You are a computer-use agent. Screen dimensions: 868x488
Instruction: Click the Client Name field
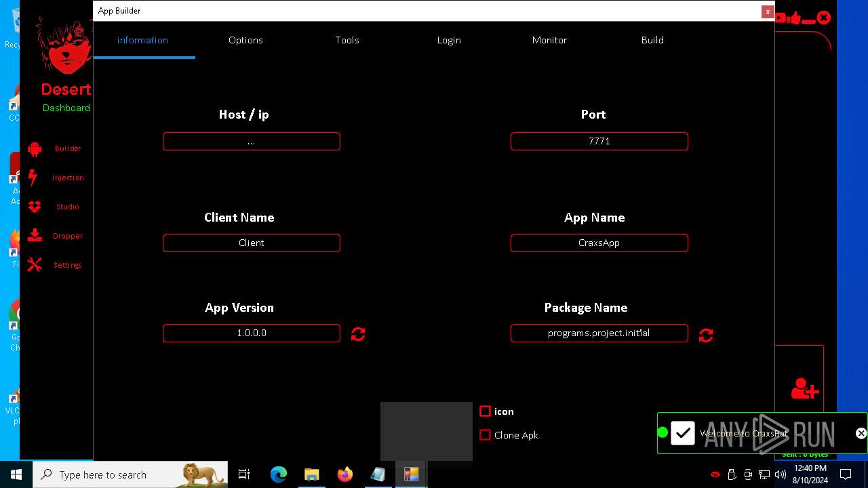pos(252,243)
